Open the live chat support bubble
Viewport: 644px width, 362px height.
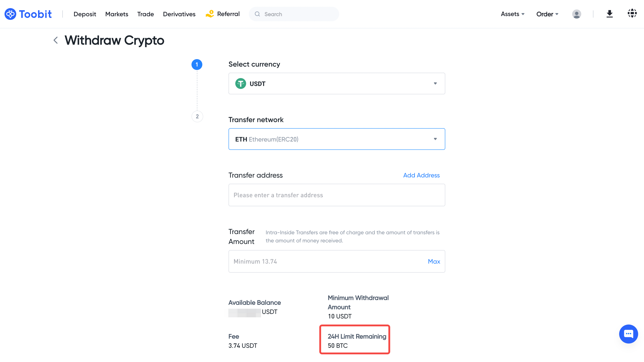(628, 334)
